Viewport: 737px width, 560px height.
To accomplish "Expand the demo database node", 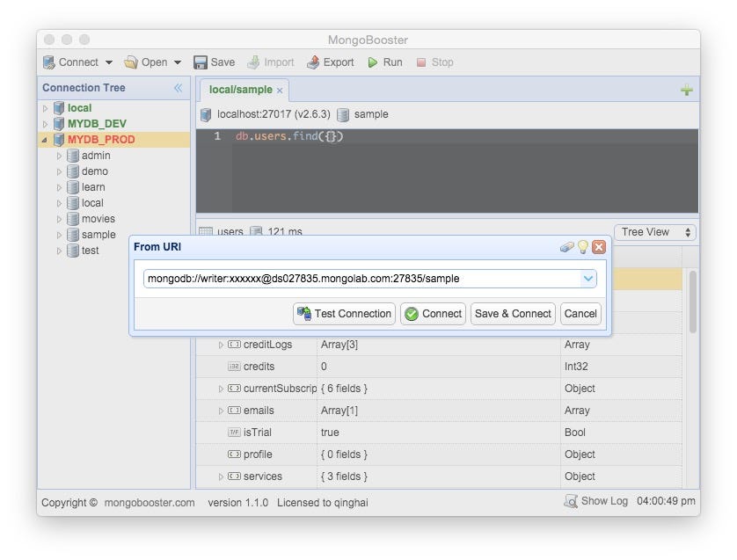I will tap(59, 172).
